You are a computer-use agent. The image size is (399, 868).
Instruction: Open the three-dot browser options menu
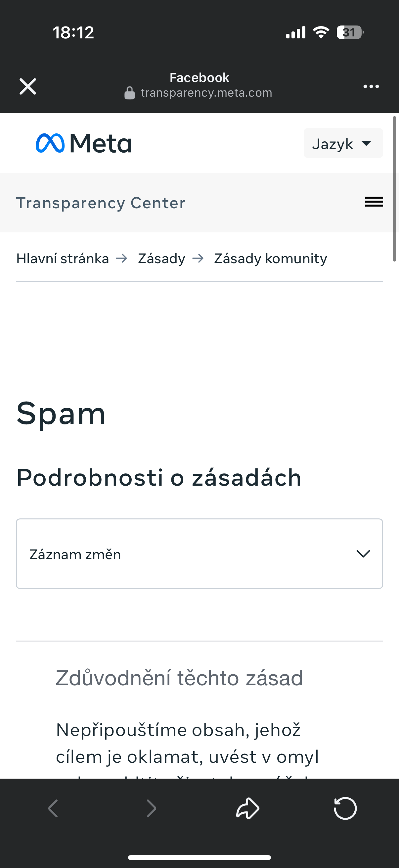(x=371, y=87)
